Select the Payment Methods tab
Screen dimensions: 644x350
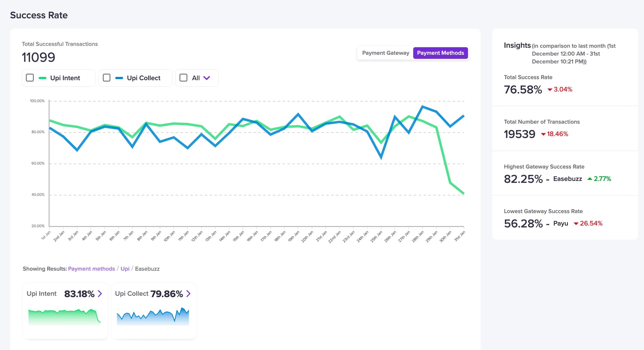click(440, 53)
